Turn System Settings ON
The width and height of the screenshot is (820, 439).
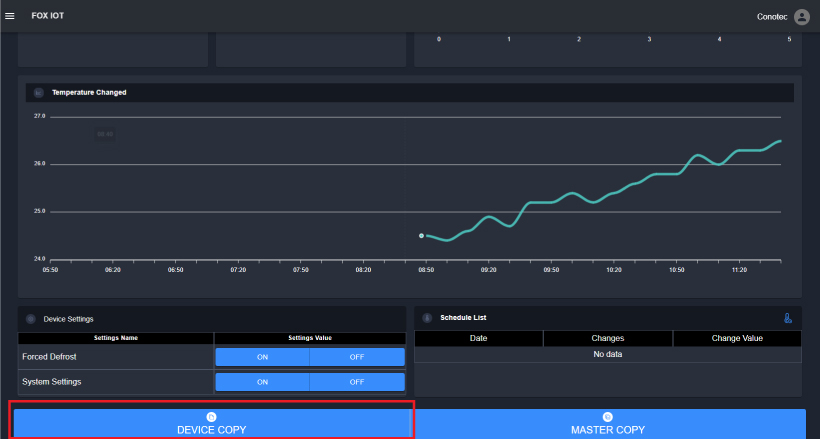(263, 382)
